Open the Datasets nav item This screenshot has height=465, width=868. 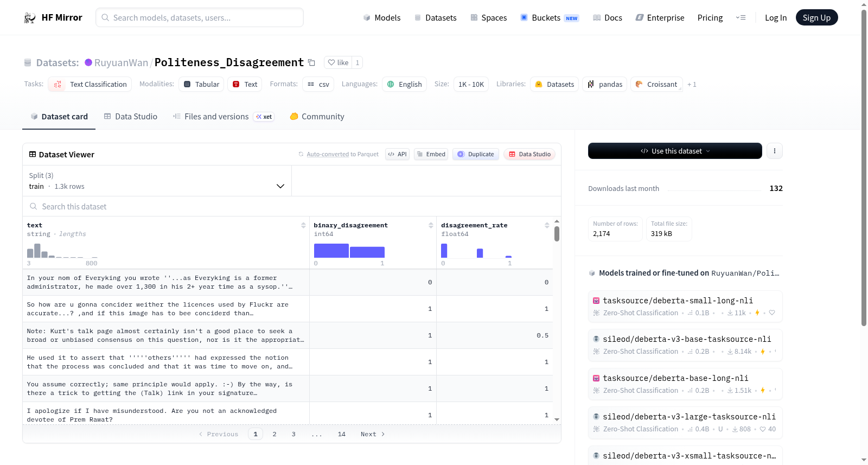click(x=435, y=18)
